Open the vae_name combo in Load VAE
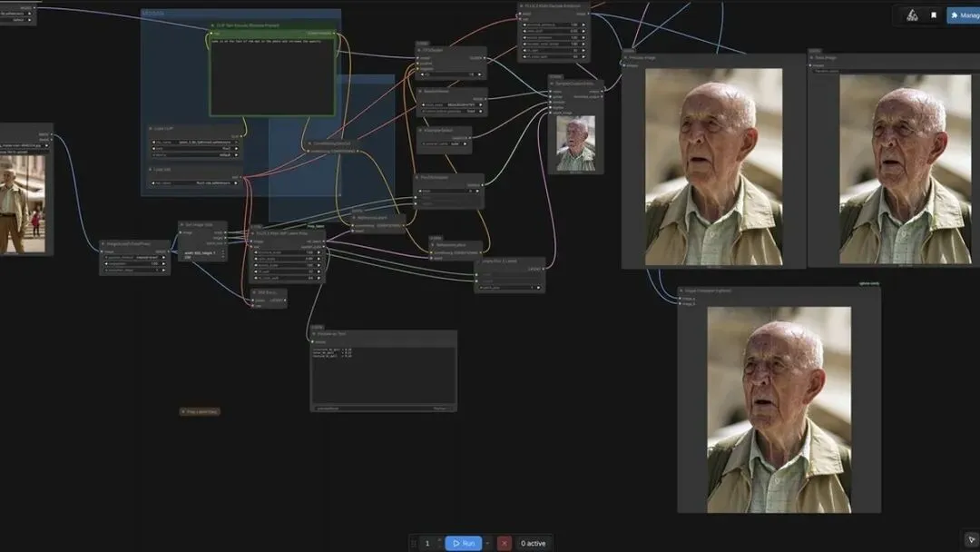 [195, 182]
